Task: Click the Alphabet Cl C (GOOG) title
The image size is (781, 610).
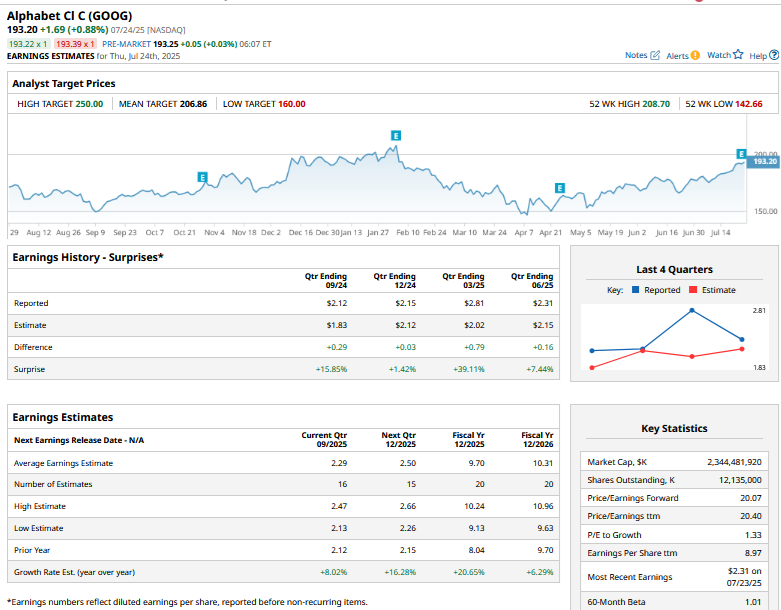Action: 70,16
